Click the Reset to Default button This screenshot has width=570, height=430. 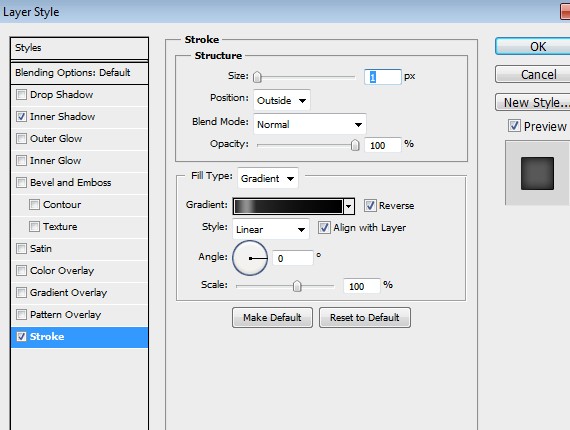[x=365, y=317]
